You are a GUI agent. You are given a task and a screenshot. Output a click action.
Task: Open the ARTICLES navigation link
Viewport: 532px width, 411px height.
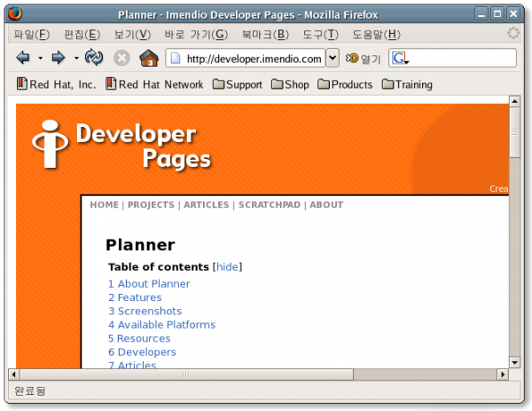[x=207, y=205]
